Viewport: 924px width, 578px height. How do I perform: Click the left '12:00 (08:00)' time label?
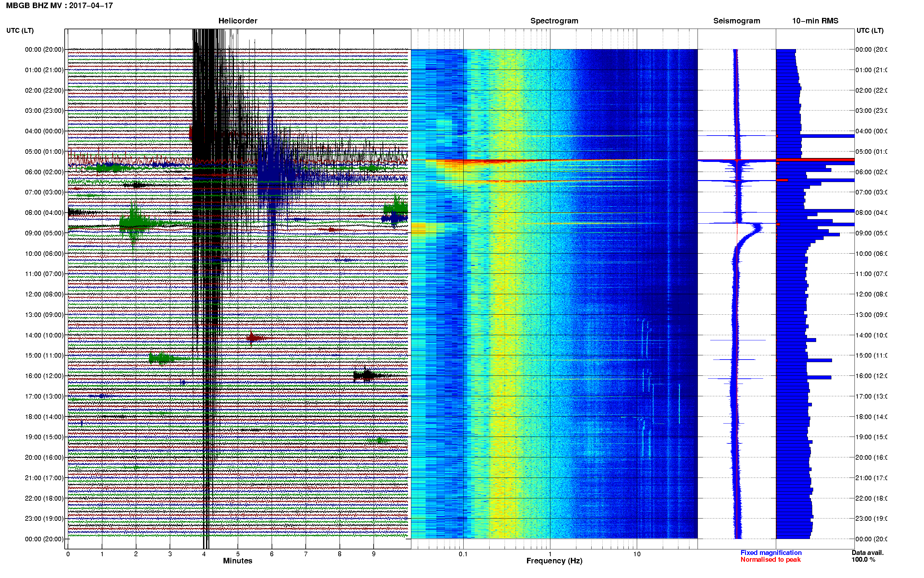pyautogui.click(x=44, y=294)
